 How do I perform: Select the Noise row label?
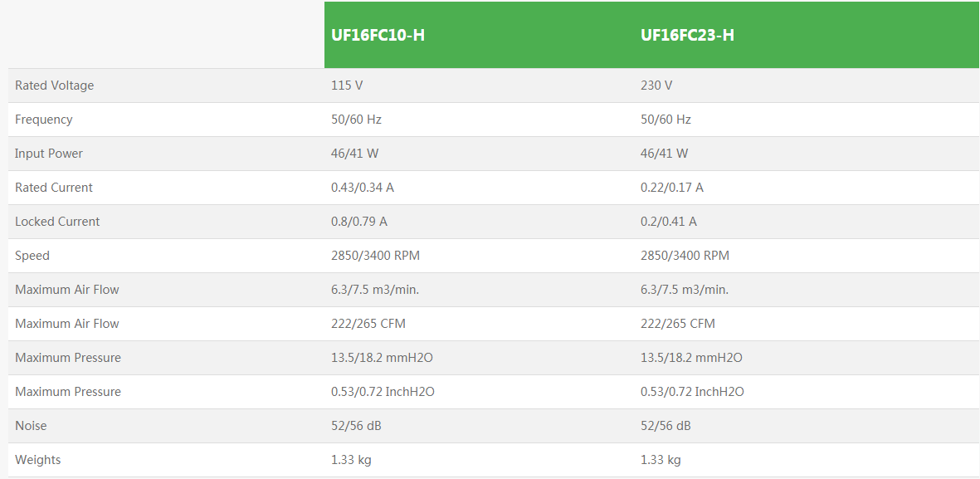click(x=31, y=426)
